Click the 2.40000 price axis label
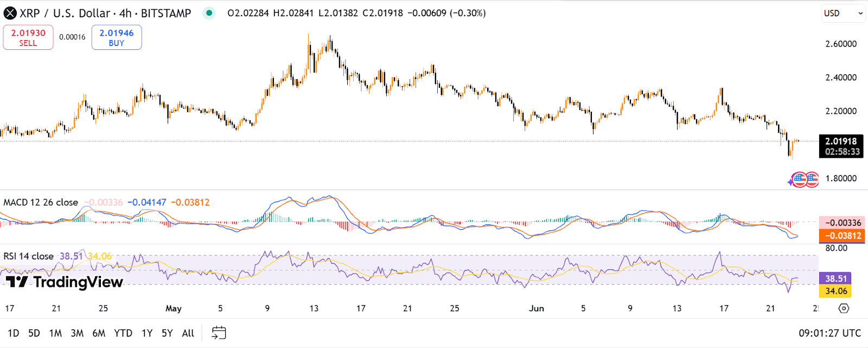The height and width of the screenshot is (348, 868). [x=841, y=78]
